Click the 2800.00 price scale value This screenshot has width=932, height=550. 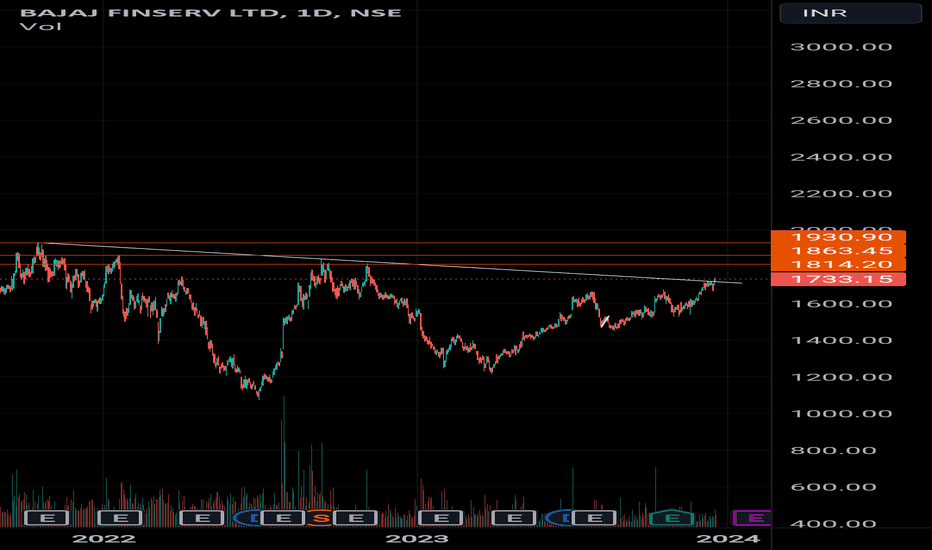(841, 84)
